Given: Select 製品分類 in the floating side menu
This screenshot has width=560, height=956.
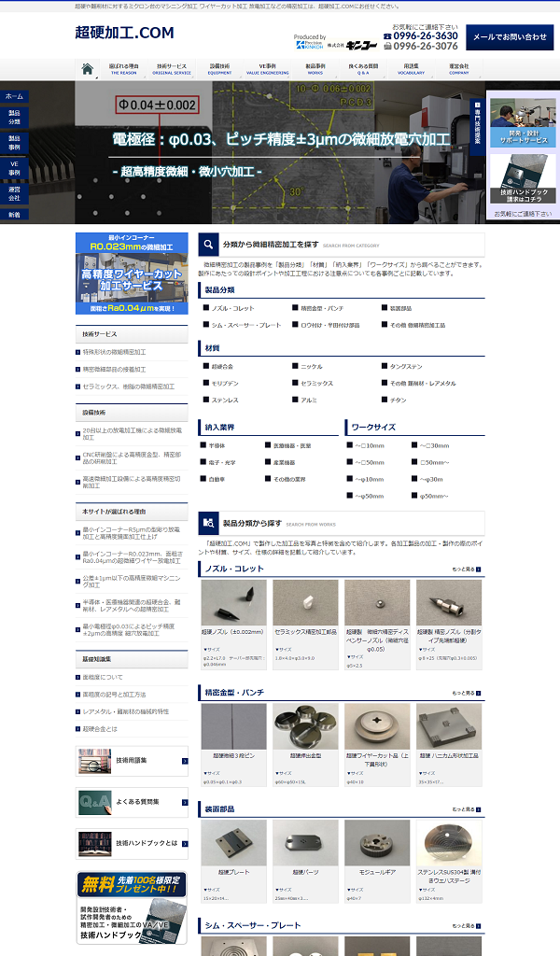Looking at the screenshot, I should click(15, 117).
